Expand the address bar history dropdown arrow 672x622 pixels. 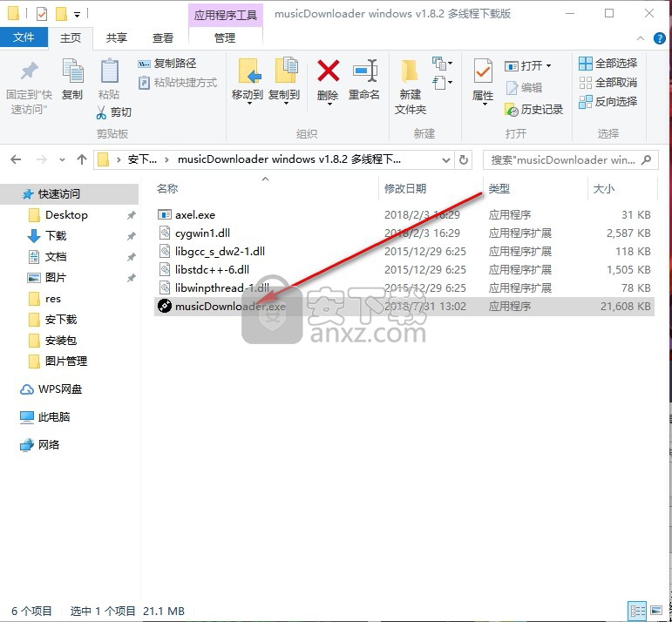pos(445,160)
